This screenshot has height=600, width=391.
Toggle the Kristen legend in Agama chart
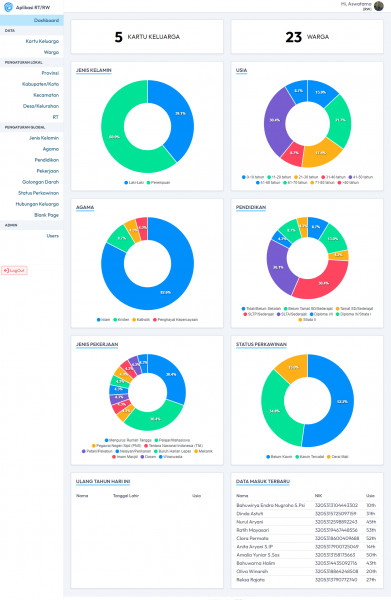(x=121, y=320)
